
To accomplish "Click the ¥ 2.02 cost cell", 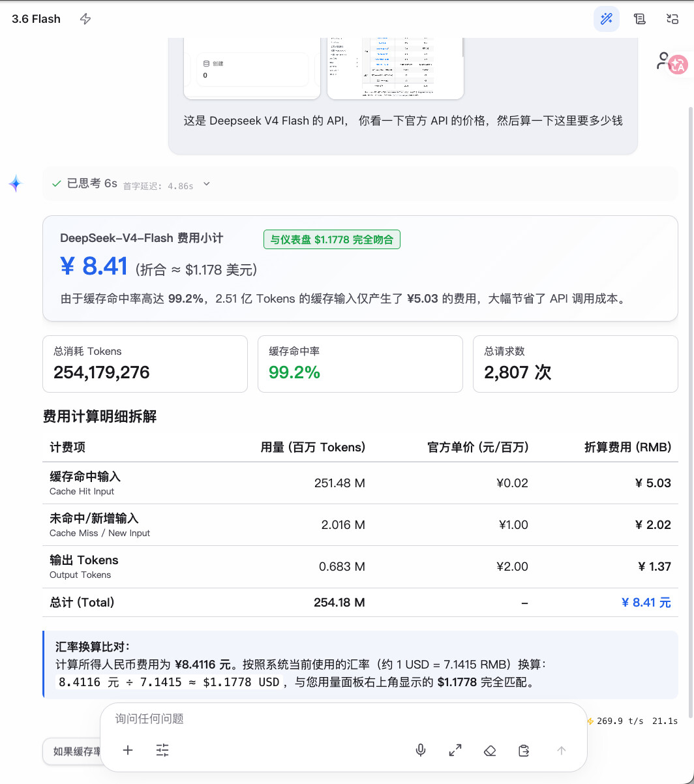I will click(654, 525).
